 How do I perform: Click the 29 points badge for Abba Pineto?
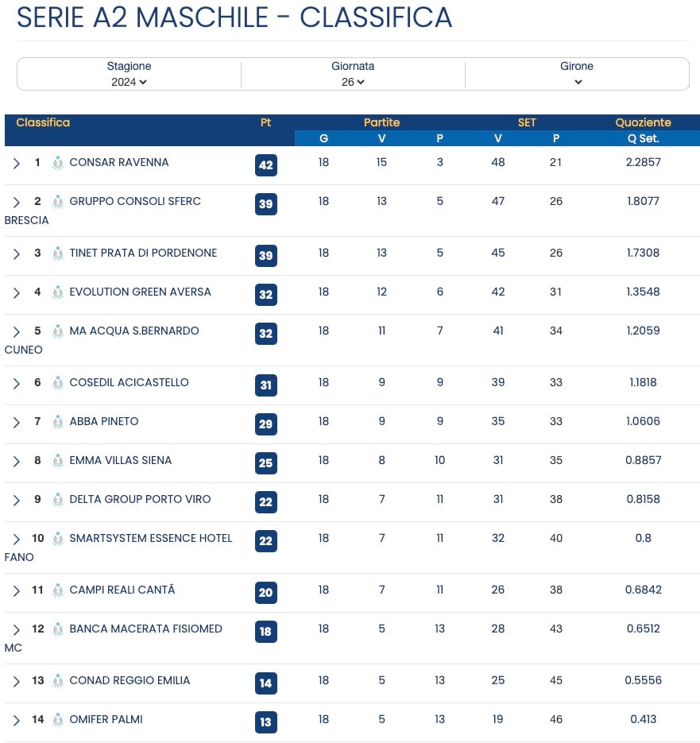(x=266, y=424)
